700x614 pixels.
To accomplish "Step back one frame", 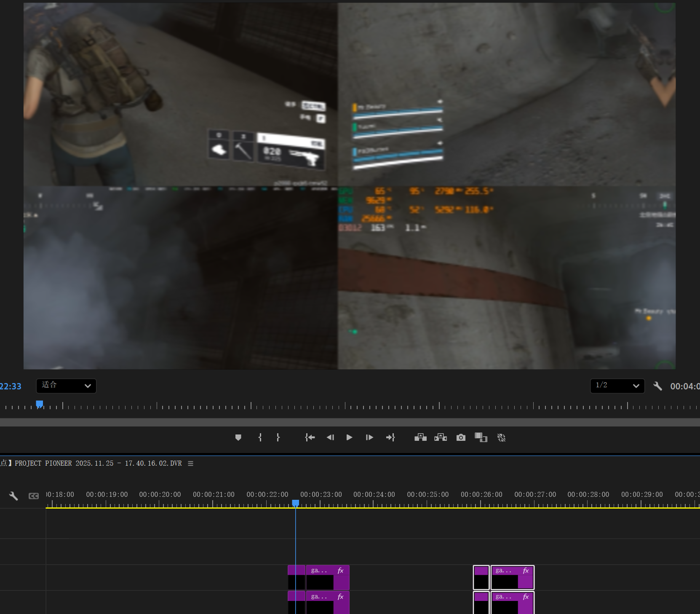I will tap(330, 437).
